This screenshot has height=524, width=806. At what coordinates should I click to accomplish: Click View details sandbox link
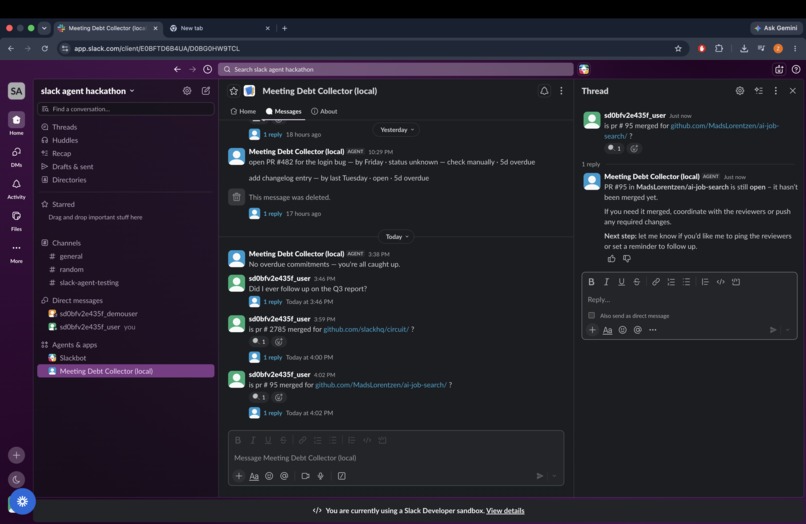click(x=505, y=511)
